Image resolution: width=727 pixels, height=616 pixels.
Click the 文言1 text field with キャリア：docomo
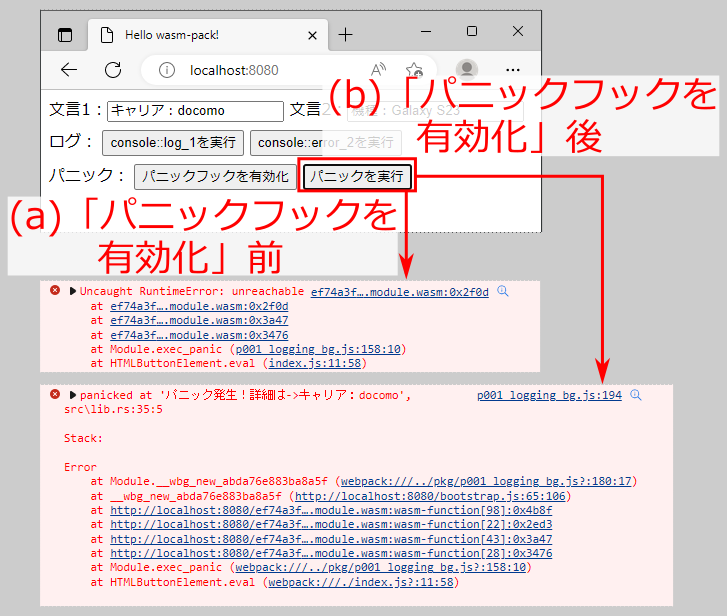pyautogui.click(x=195, y=111)
